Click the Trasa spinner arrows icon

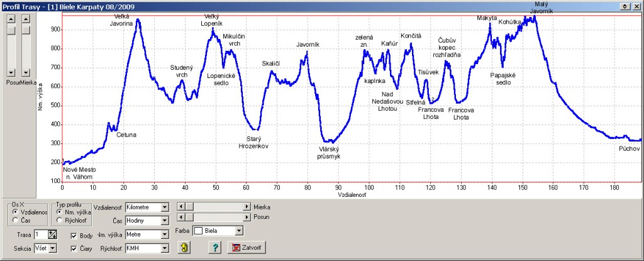click(52, 235)
